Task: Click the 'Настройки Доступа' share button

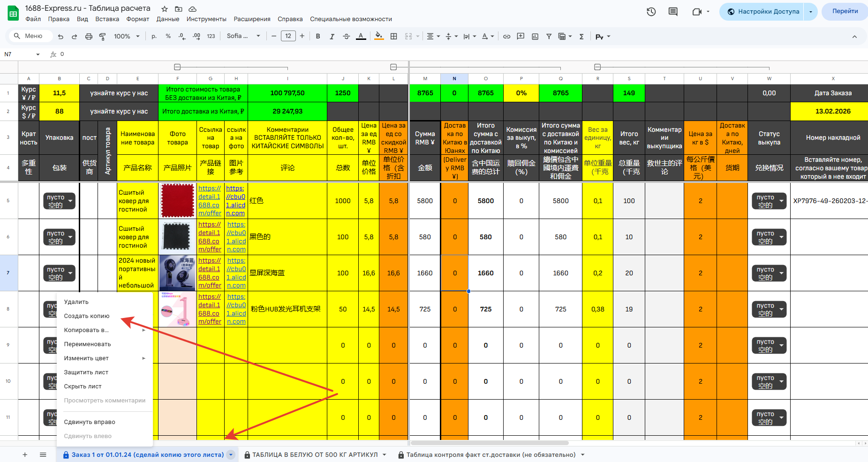Action: coord(762,12)
